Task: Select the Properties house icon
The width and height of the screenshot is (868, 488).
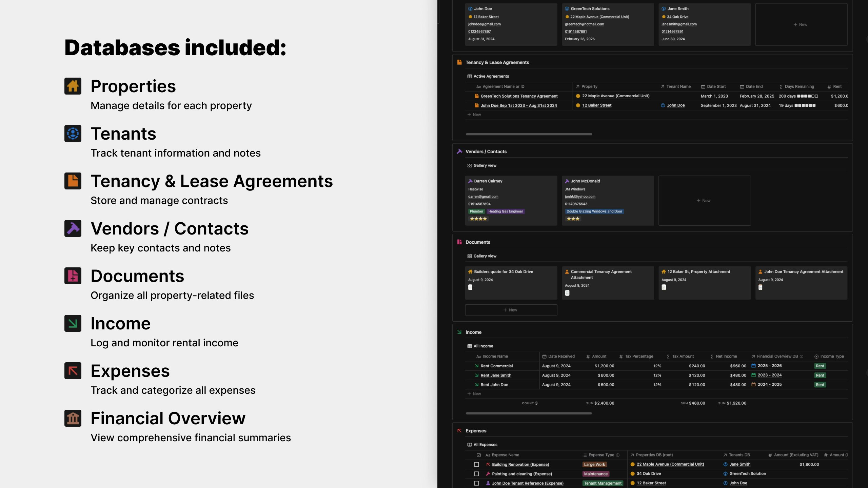Action: coord(73,86)
